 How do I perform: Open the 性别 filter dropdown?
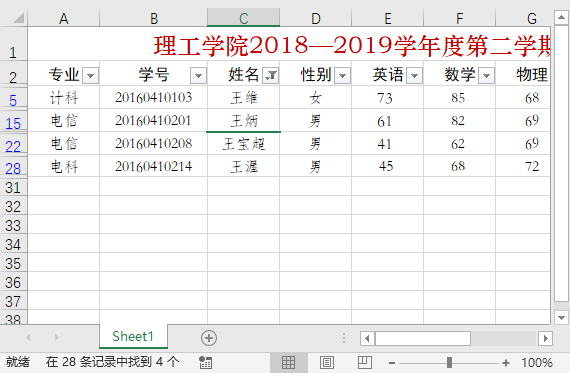[x=342, y=76]
